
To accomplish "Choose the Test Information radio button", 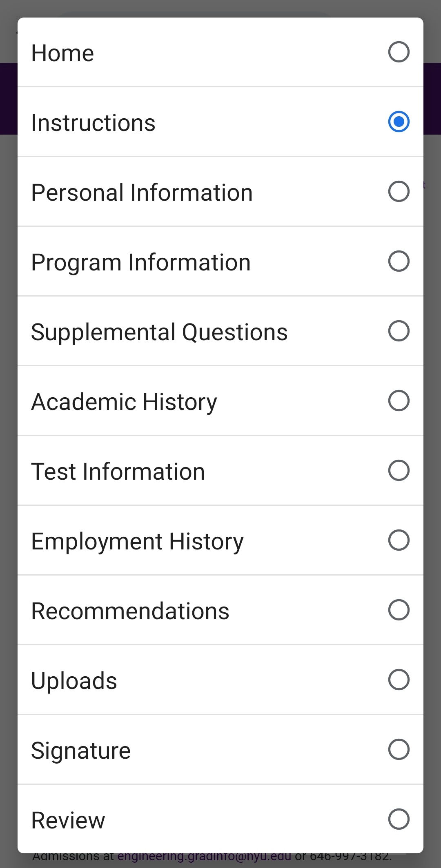I will point(399,471).
